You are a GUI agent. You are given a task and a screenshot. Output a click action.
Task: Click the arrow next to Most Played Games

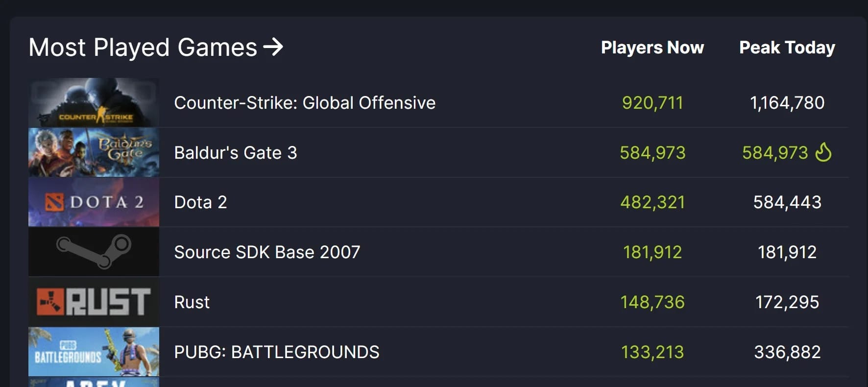coord(273,48)
